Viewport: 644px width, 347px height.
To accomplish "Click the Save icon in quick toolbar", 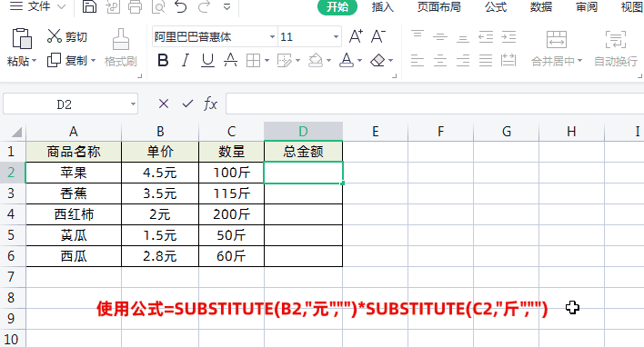I will coord(89,6).
